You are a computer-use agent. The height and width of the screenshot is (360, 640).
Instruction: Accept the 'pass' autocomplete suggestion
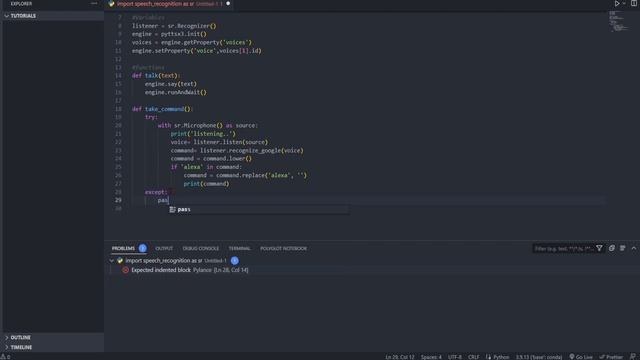pos(259,209)
